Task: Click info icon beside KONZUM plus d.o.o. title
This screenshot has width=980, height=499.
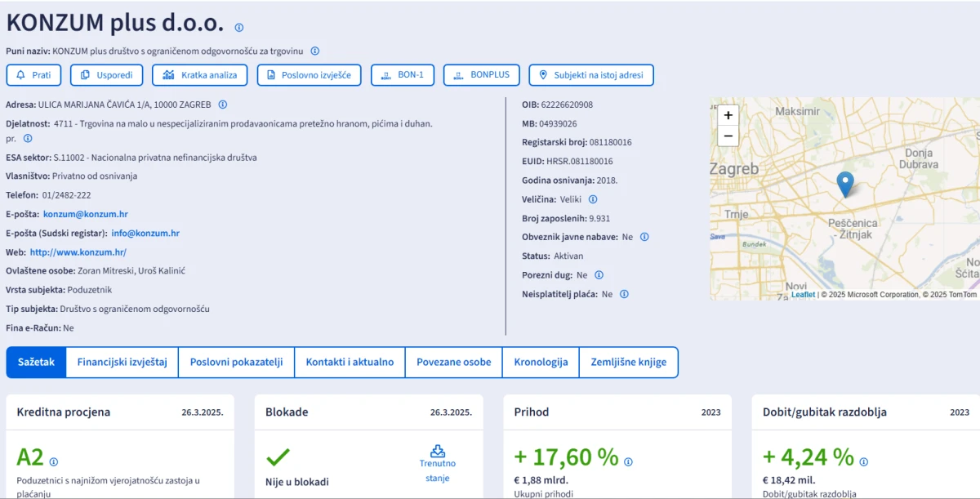Action: pos(239,28)
